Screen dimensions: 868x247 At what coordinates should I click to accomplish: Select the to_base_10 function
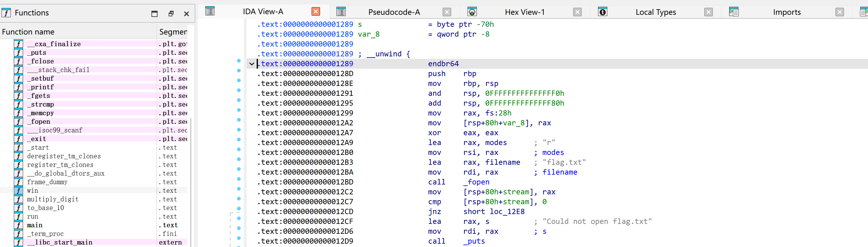pos(94,208)
